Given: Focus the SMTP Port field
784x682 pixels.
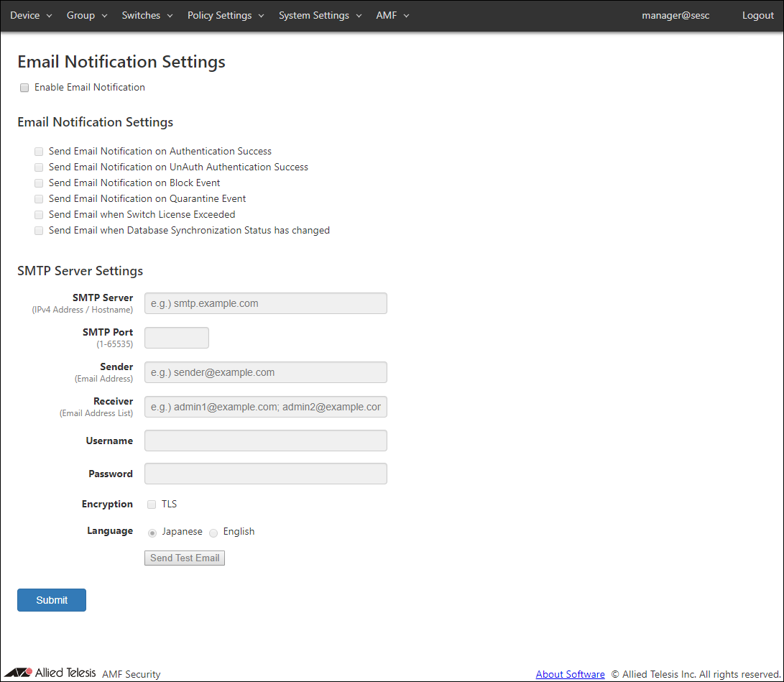Looking at the screenshot, I should pos(176,338).
